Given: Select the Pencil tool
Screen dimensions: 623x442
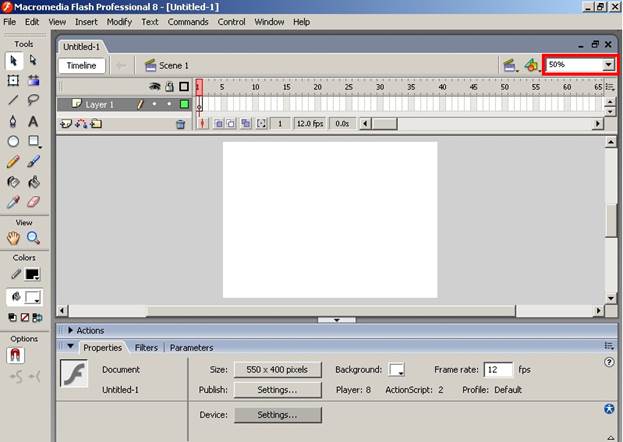Looking at the screenshot, I should click(x=13, y=161).
